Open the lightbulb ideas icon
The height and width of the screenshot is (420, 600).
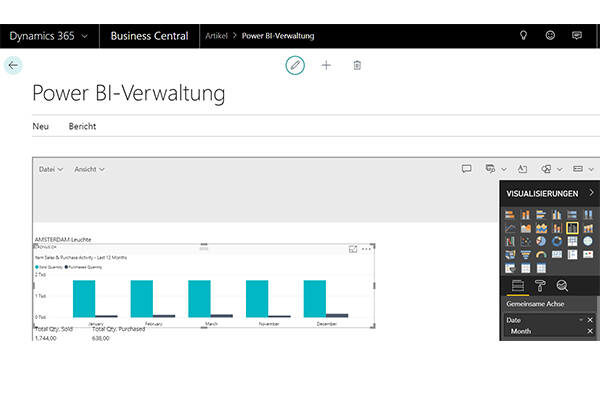(522, 36)
